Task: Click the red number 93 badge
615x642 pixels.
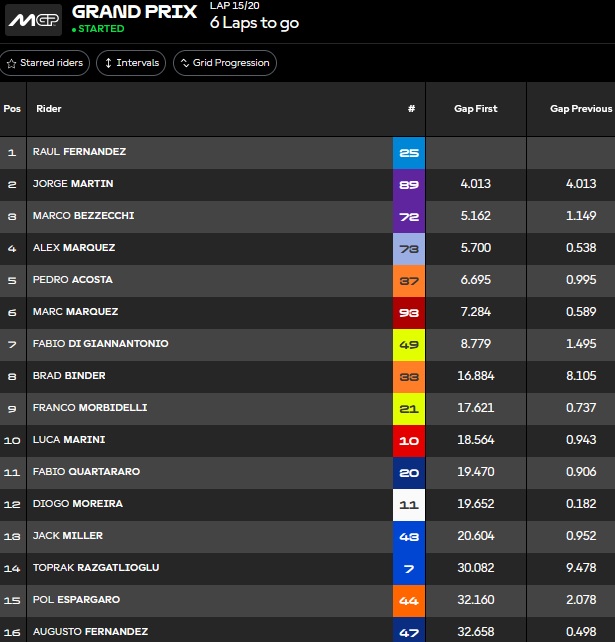Action: [x=409, y=313]
